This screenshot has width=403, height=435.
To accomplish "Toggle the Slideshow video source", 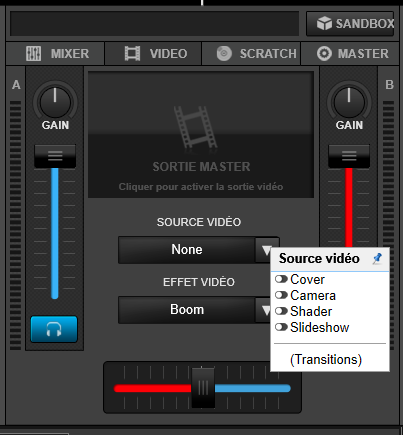I will click(x=281, y=327).
